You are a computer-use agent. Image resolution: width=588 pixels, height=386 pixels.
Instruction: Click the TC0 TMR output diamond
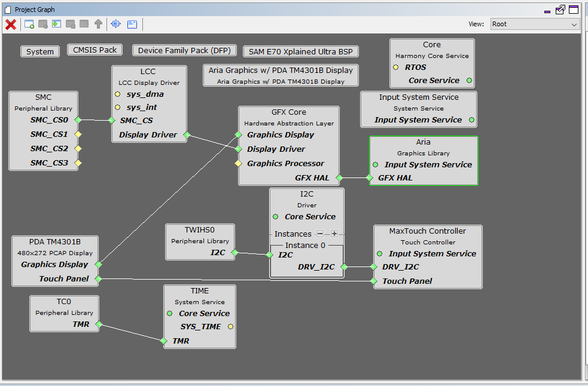pos(99,324)
